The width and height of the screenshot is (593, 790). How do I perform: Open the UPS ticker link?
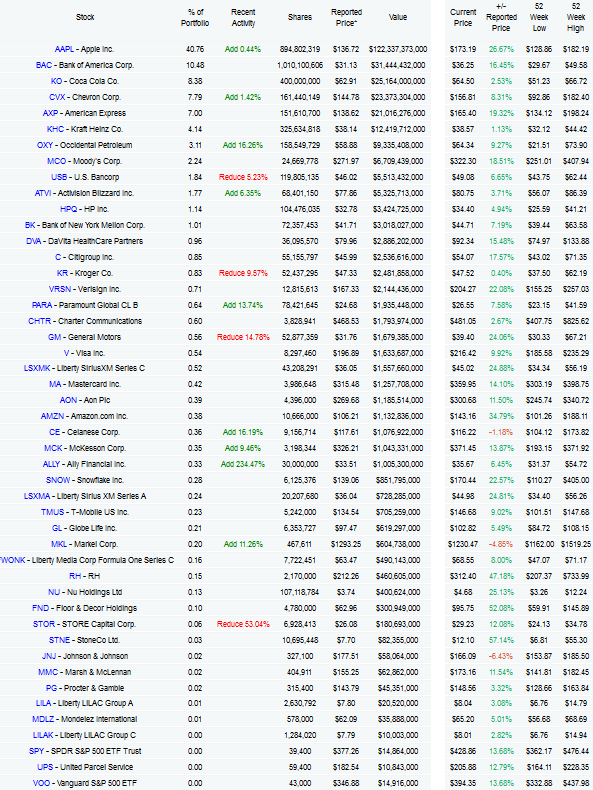point(45,767)
